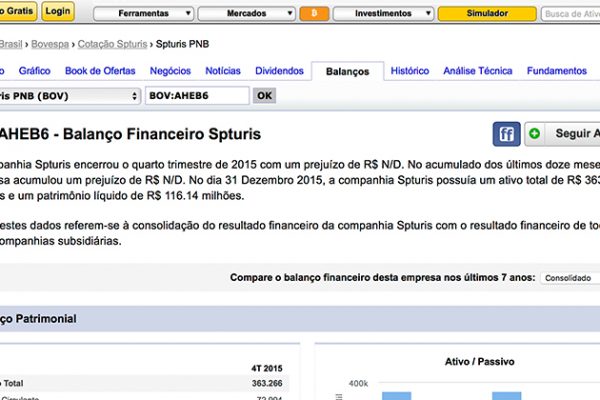Open the Análise Técnica tab
600x400 pixels.
pyautogui.click(x=477, y=71)
